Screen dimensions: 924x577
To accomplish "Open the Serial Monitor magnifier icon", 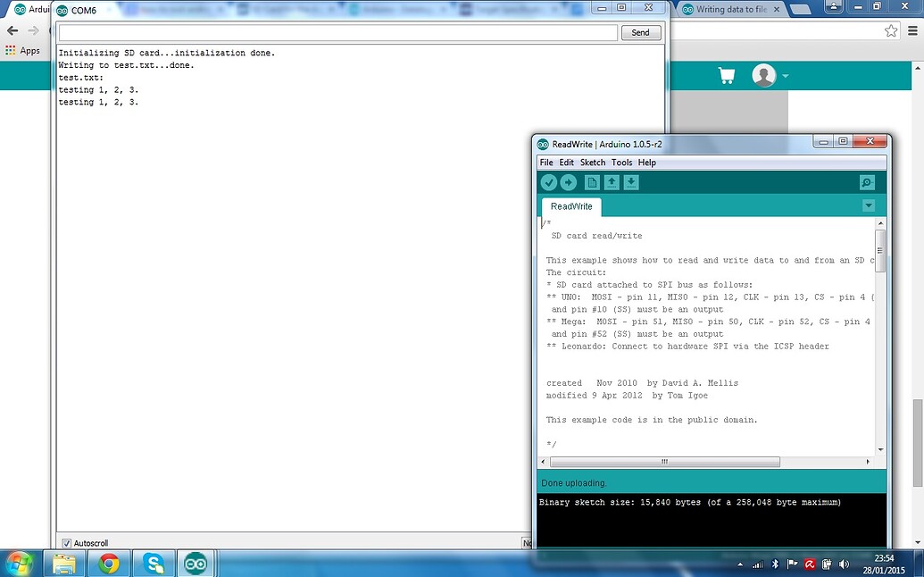I will (865, 182).
